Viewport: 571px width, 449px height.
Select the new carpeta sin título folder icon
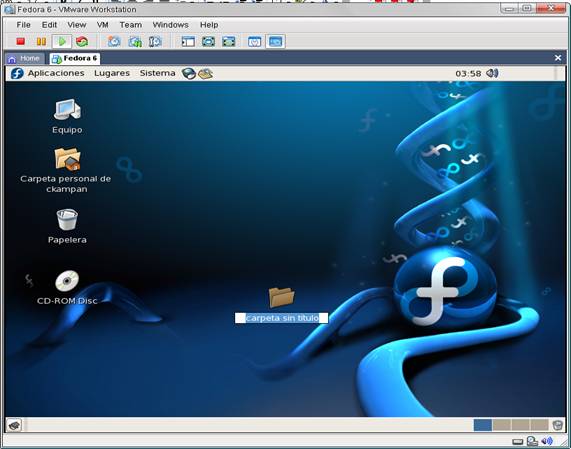(281, 297)
